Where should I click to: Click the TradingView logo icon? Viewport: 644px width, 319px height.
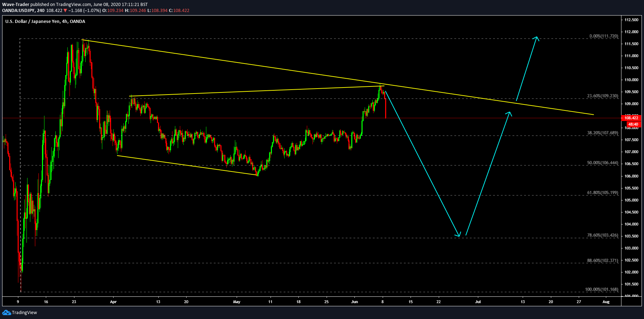[x=6, y=312]
